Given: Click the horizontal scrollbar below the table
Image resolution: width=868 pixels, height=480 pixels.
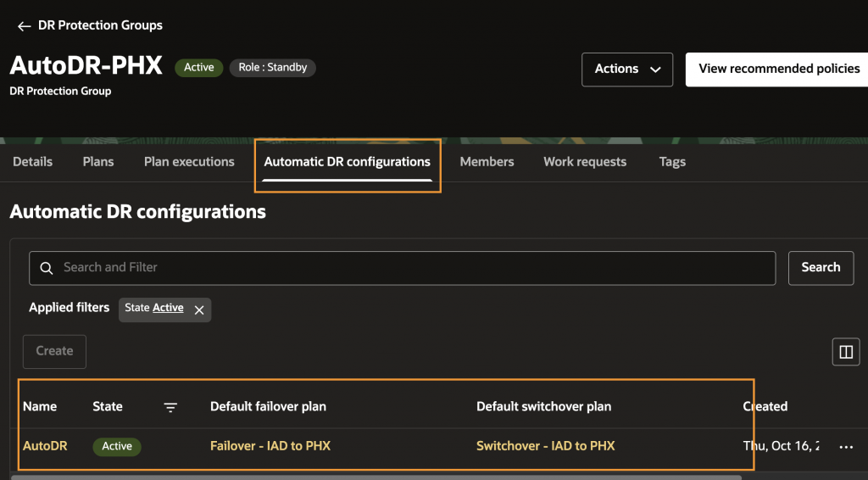Looking at the screenshot, I should coord(373,477).
